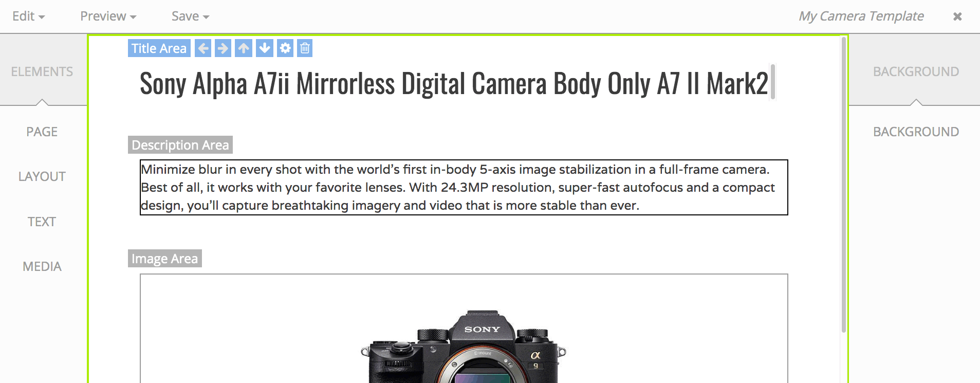Move Title Area right with arrow icon

(x=223, y=48)
